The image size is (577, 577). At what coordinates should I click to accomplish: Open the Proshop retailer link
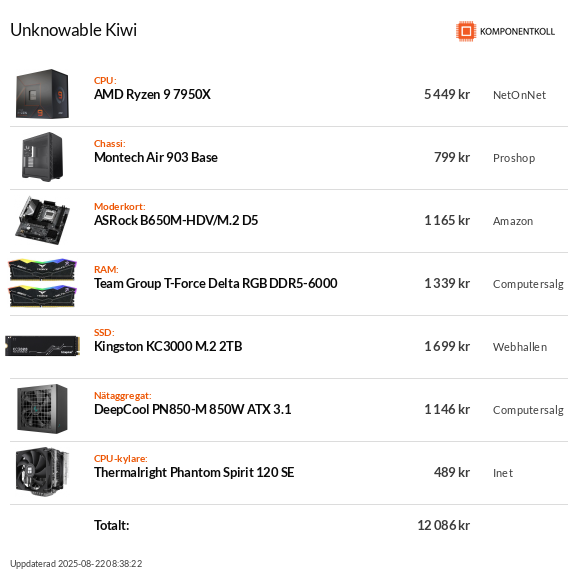click(x=514, y=158)
